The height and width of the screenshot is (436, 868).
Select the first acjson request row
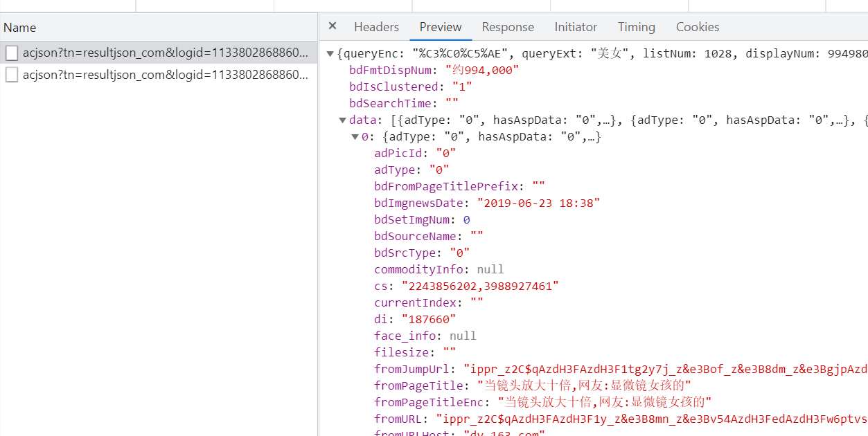click(165, 53)
